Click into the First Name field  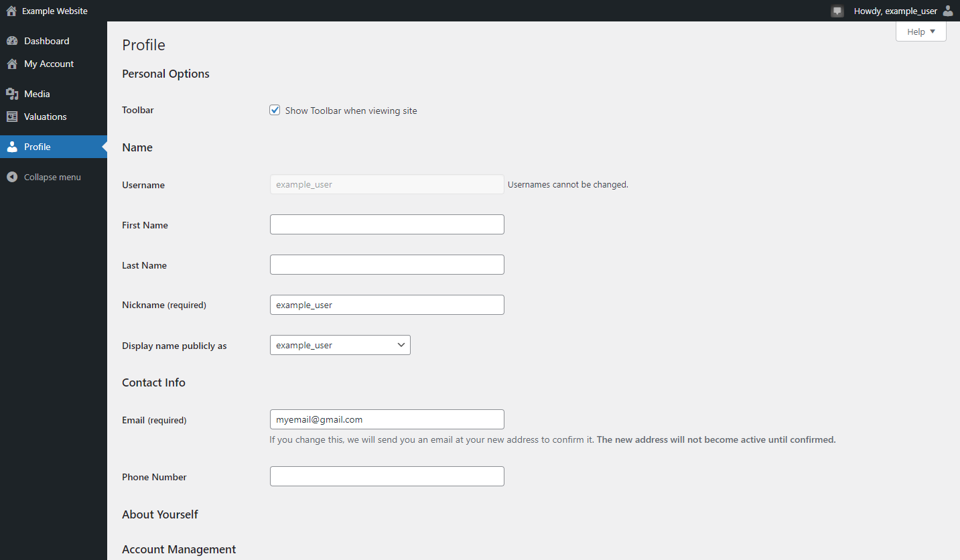click(387, 224)
